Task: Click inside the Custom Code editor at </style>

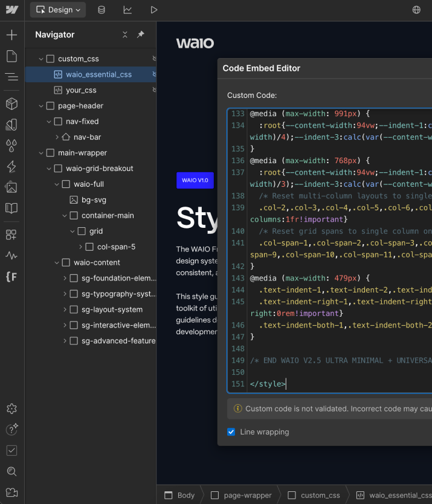Action: tap(268, 384)
